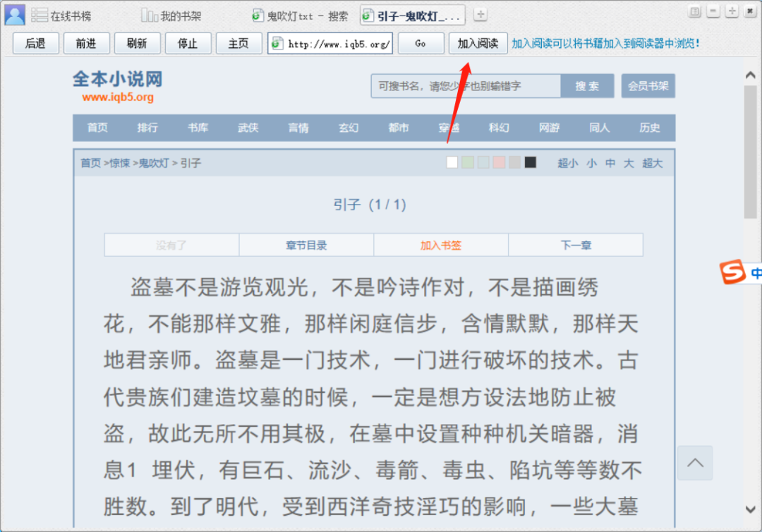Choose the light green background swatch
Image resolution: width=762 pixels, height=532 pixels.
(468, 162)
